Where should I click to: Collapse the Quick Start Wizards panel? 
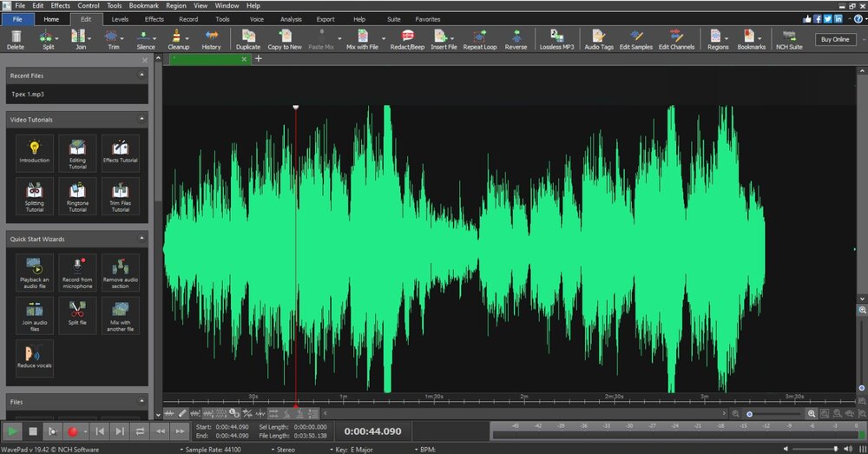click(141, 239)
